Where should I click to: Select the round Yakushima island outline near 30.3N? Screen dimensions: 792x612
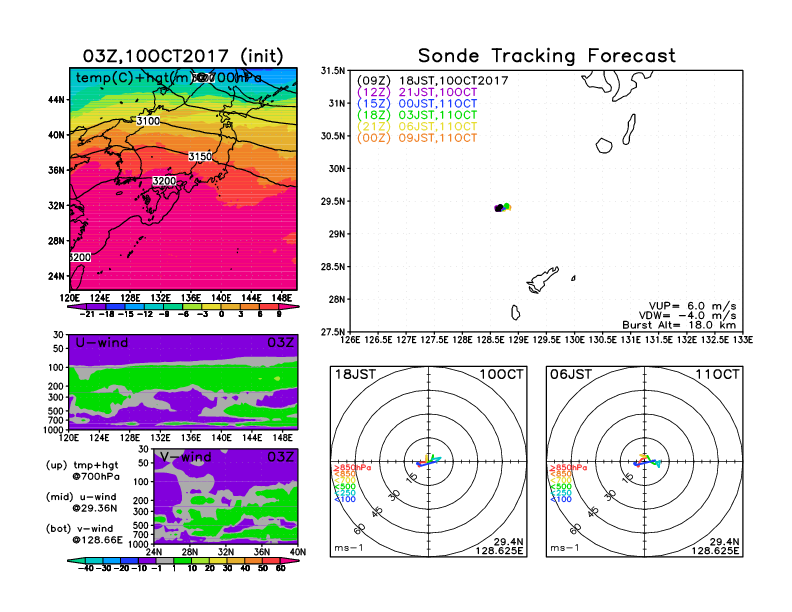(x=604, y=146)
